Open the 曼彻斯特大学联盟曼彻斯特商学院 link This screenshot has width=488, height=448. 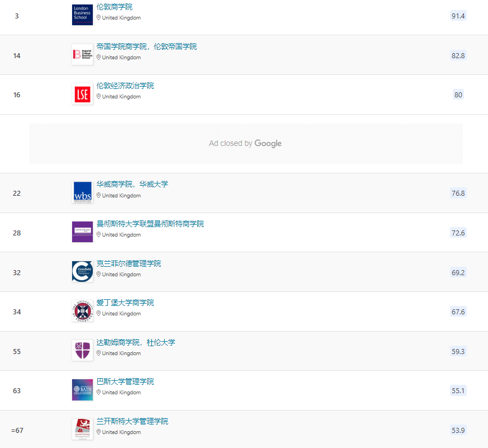150,224
